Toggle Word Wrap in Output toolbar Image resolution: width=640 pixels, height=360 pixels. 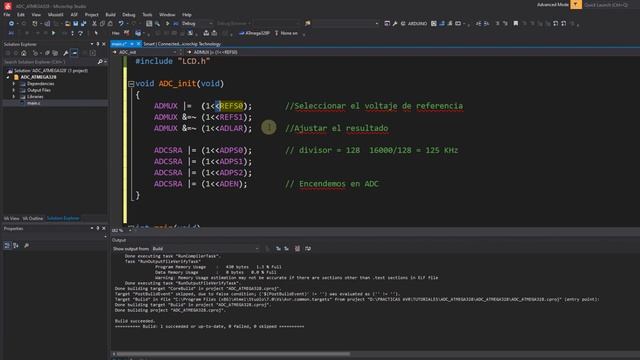[x=308, y=249]
